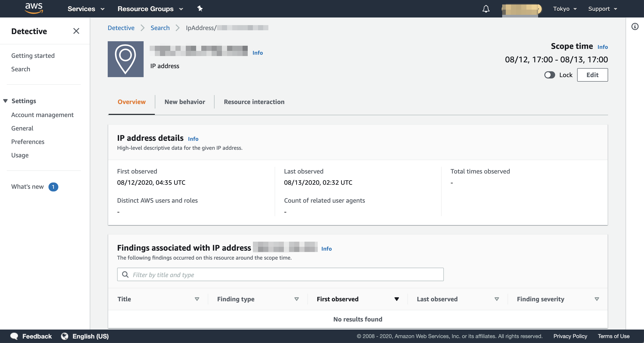
Task: Click Info link beside IP address details
Action: 193,139
